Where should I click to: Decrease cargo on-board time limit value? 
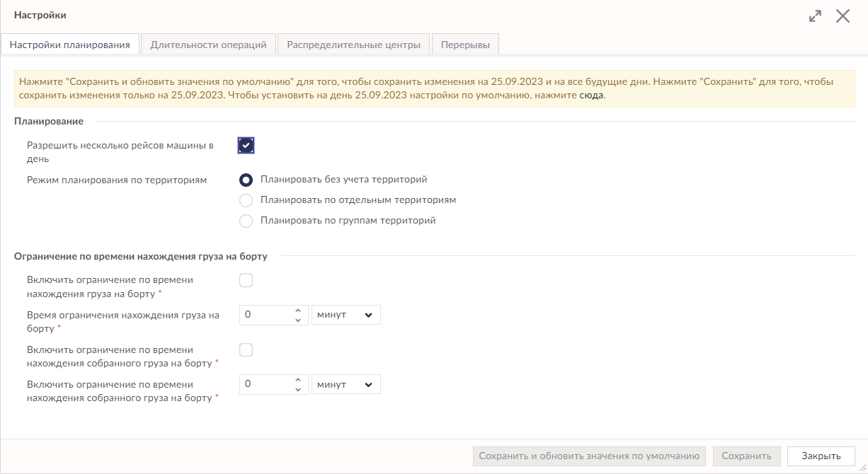click(298, 320)
